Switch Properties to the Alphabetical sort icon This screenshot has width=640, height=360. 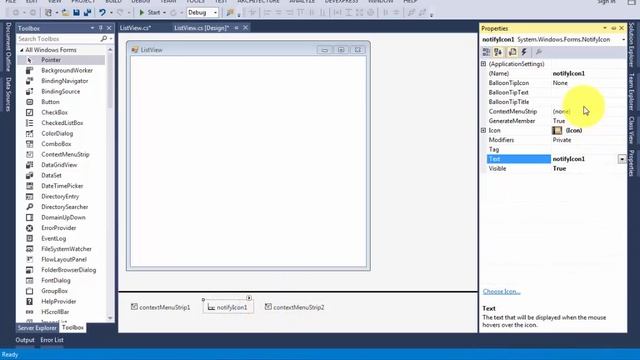click(x=498, y=52)
